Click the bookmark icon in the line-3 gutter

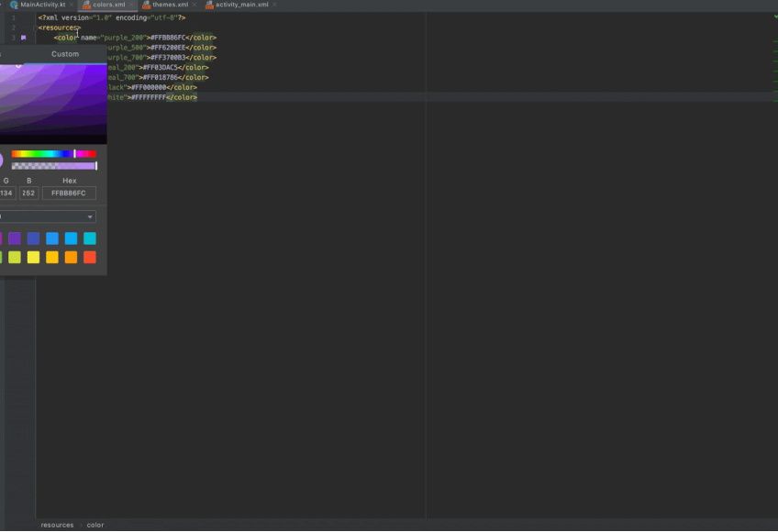tap(25, 38)
